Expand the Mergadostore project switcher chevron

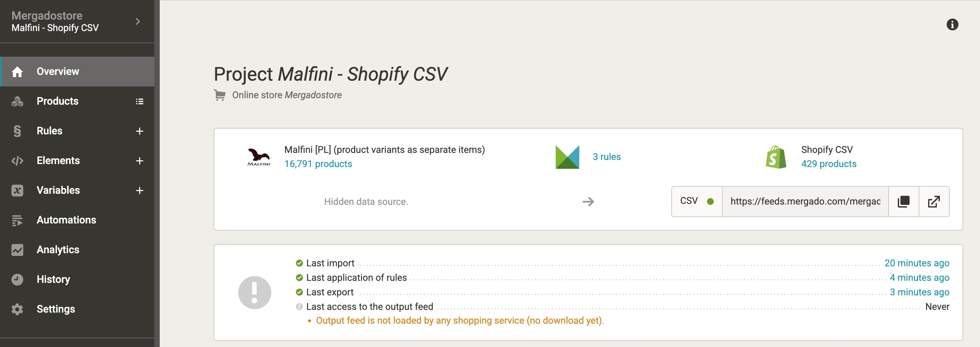pyautogui.click(x=138, y=22)
